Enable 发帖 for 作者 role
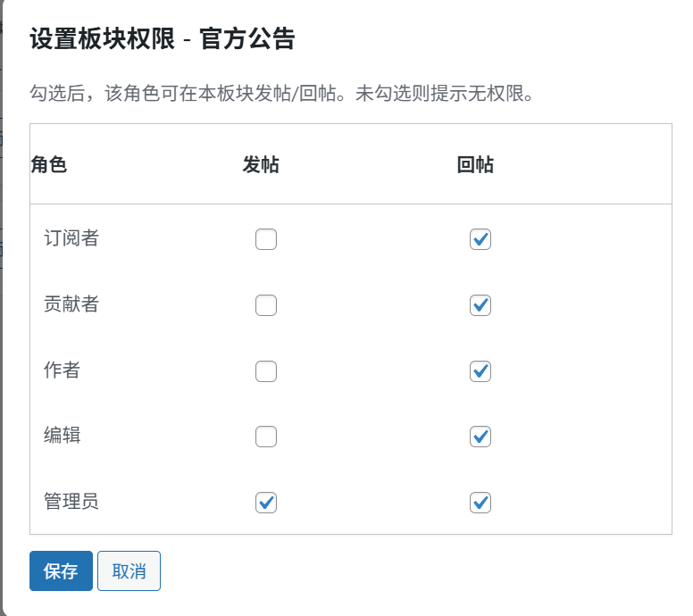This screenshot has height=616, width=693. pos(266,370)
